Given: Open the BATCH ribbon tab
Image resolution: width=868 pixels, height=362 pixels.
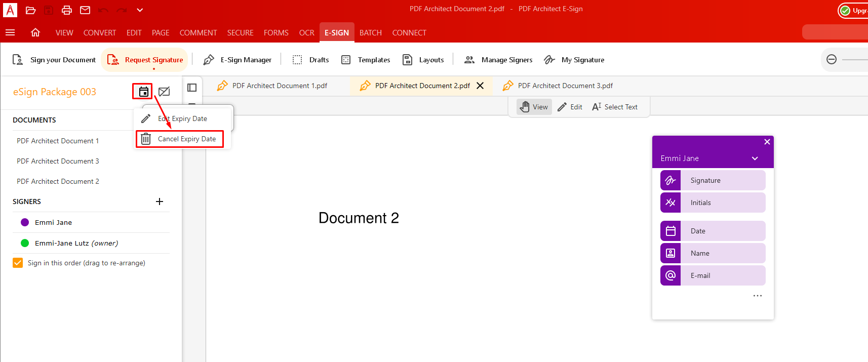Looking at the screenshot, I should [x=371, y=32].
